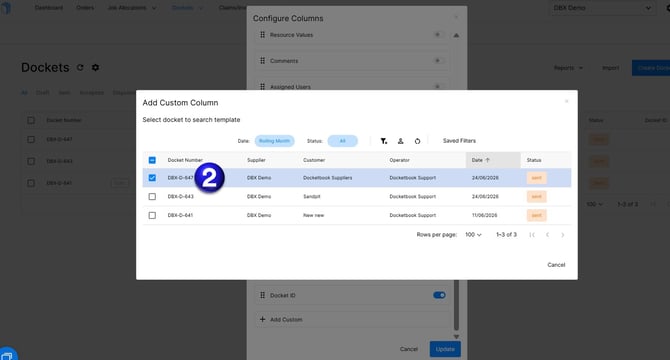Viewport: 670px width, 360px height.
Task: Click the plus icon beside Add Custom
Action: (262, 319)
